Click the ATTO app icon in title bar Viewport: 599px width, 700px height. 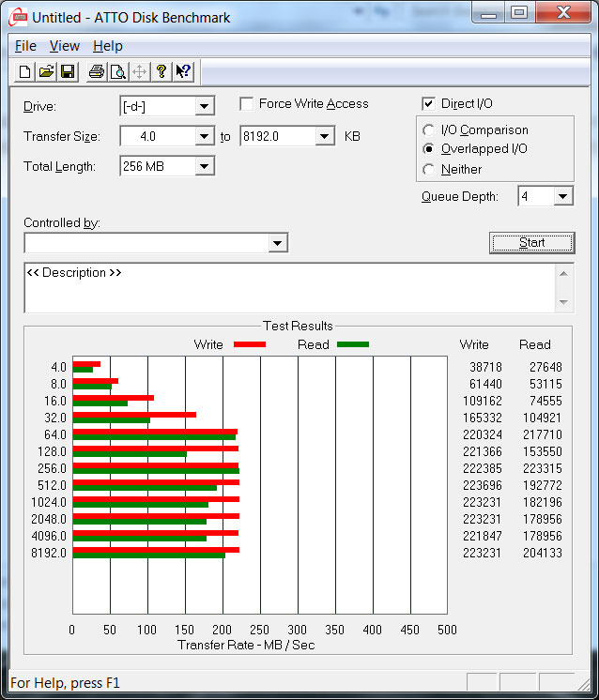(x=19, y=18)
